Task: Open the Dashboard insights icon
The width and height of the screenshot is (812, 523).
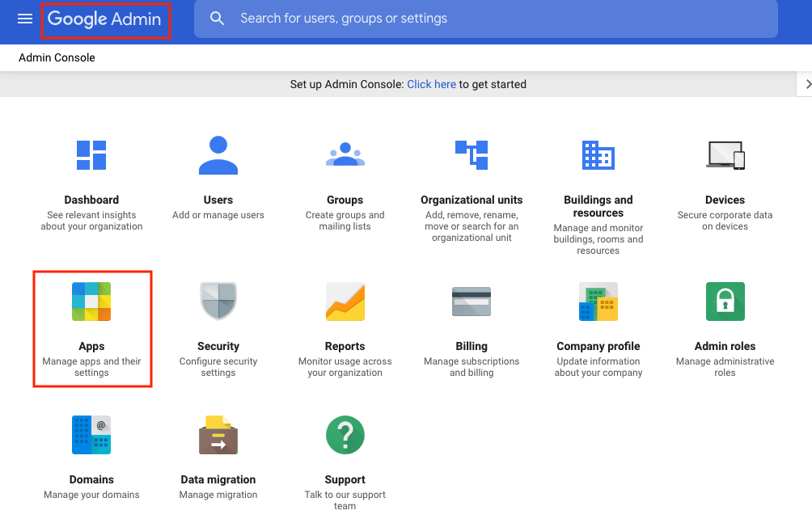Action: (x=91, y=155)
